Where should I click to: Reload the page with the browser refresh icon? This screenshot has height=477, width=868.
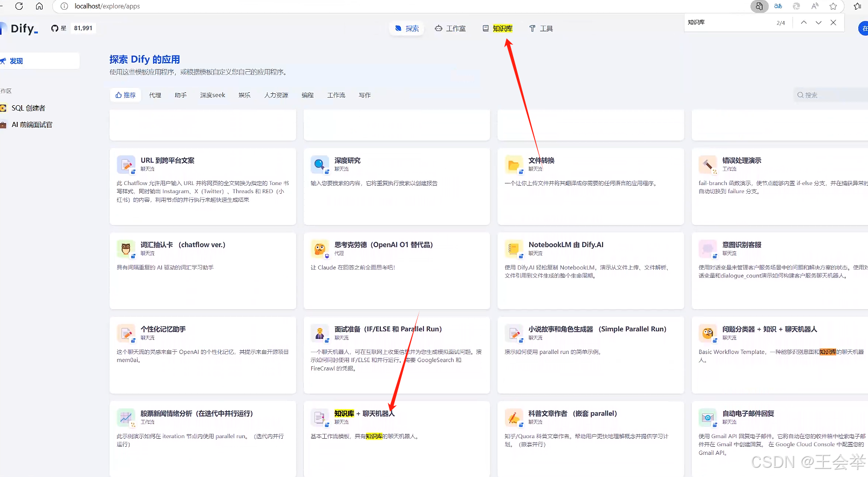click(x=19, y=6)
